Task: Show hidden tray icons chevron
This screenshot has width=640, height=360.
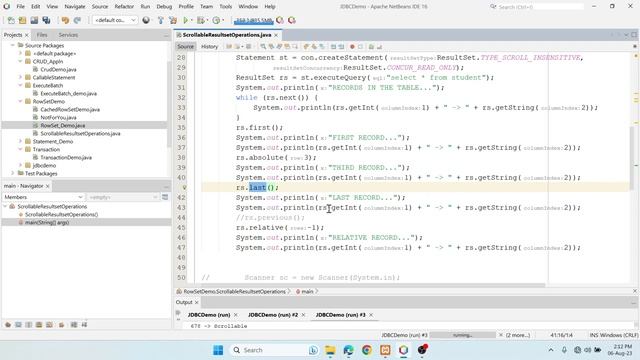Action: 551,350
